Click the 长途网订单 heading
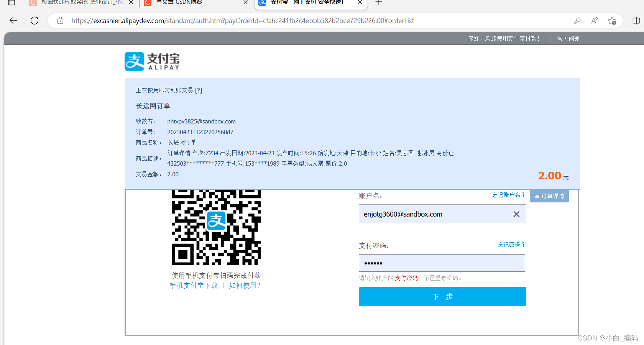This screenshot has height=345, width=644. pyautogui.click(x=153, y=106)
